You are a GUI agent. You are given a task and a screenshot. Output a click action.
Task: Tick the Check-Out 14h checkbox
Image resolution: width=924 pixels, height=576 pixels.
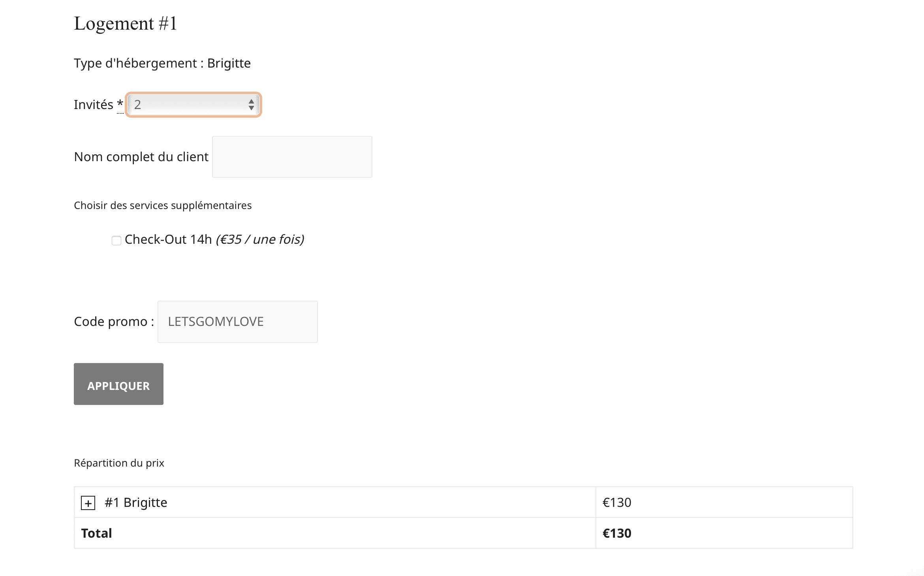coord(116,240)
